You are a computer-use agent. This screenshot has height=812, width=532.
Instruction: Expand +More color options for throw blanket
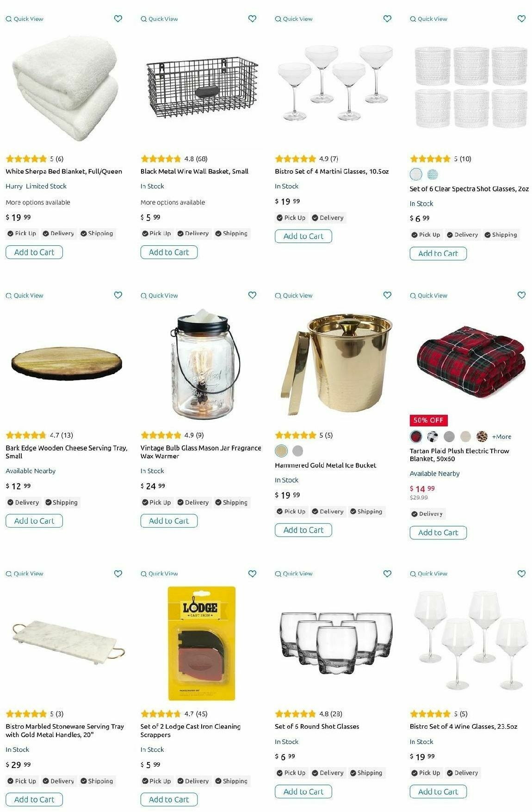point(501,437)
